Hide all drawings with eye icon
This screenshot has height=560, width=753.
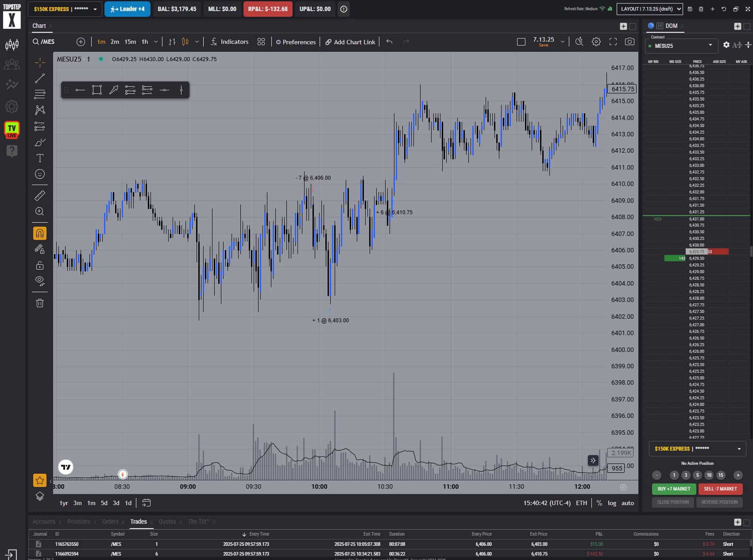40,281
